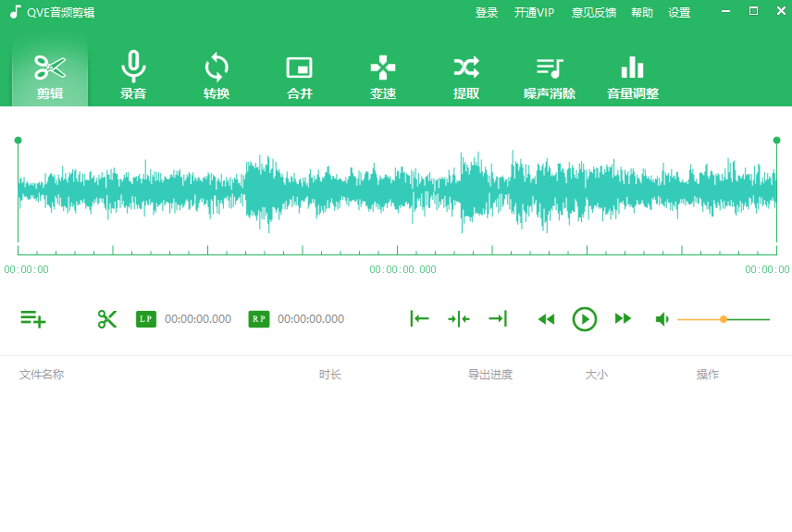Click the 开通VIP link
Screen dimensions: 792x532
coord(534,13)
